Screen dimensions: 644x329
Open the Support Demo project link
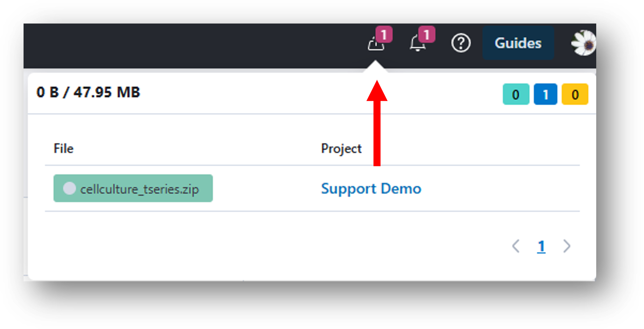pos(371,189)
